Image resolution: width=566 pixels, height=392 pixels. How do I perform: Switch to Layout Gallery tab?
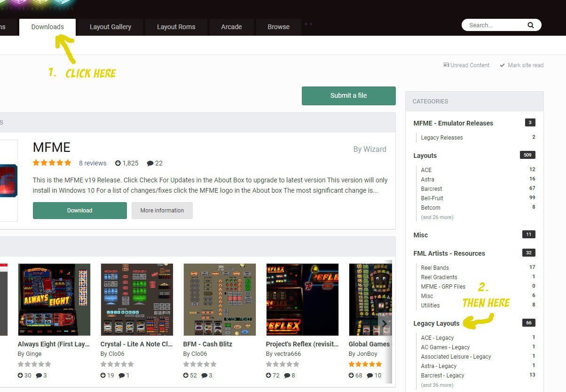pos(110,27)
